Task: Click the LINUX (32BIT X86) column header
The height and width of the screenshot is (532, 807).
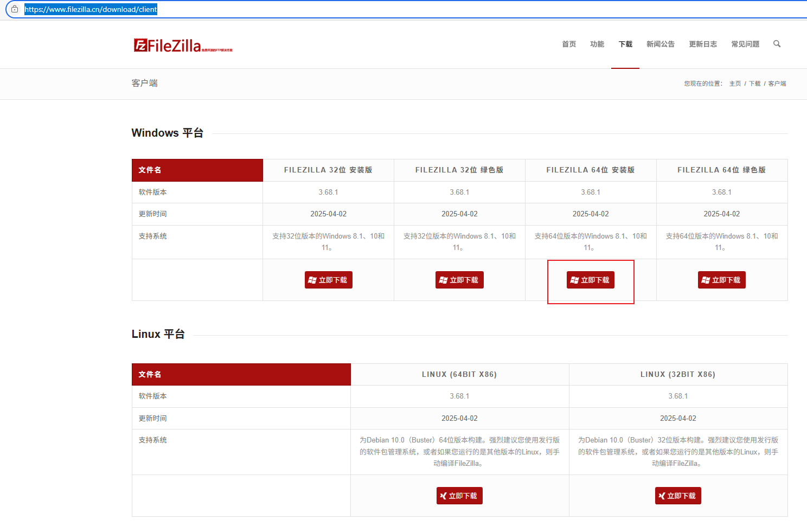Action: 678,375
